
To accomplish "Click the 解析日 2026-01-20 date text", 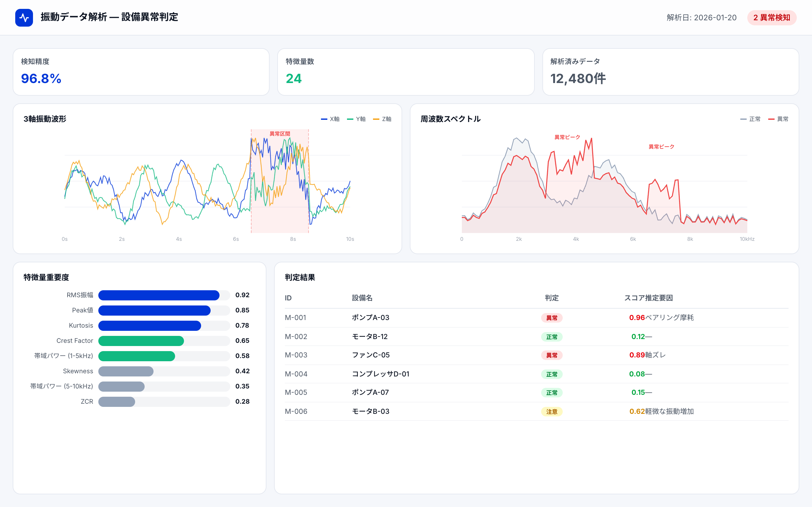I will pos(701,17).
